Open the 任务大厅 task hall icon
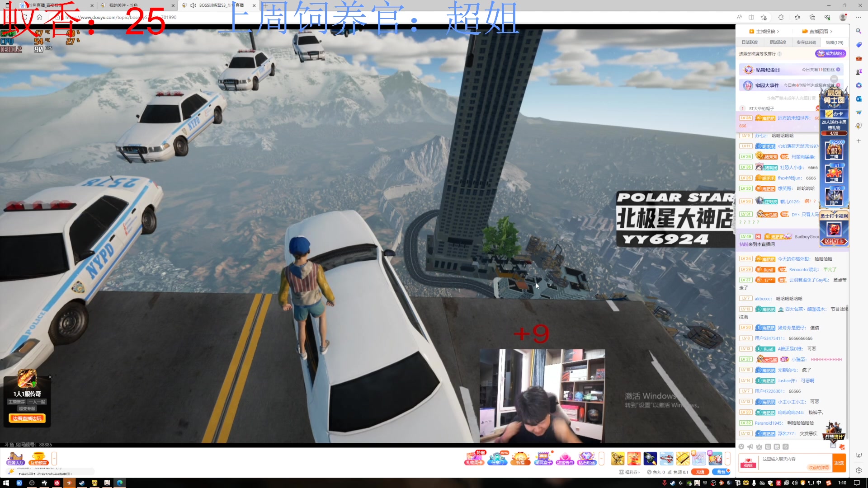Viewport: 868px width, 488px height. [x=15, y=459]
